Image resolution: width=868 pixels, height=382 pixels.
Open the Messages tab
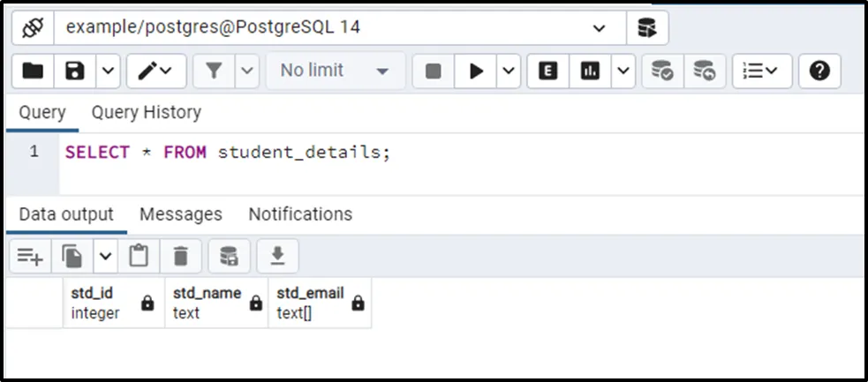(181, 214)
